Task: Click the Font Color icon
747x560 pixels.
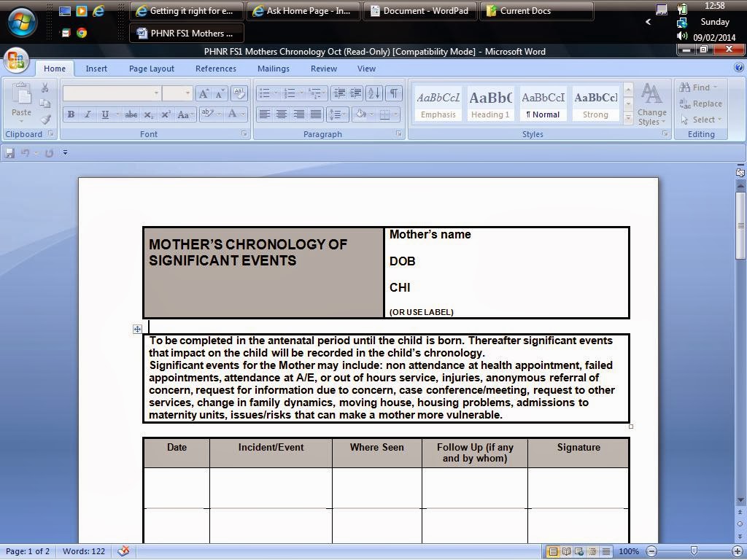Action: pos(233,114)
